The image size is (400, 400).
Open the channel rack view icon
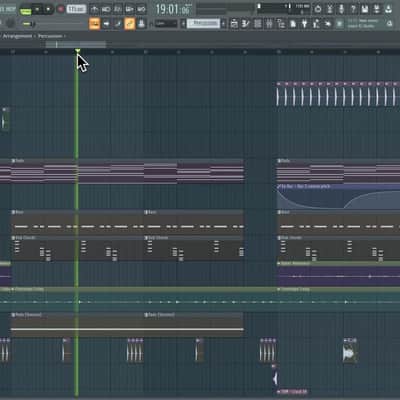tap(257, 24)
